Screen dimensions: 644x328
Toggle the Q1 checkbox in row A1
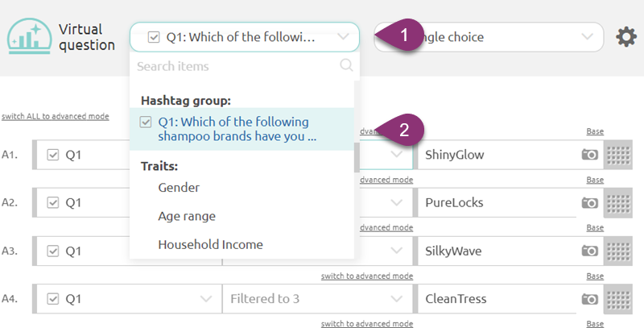[53, 154]
